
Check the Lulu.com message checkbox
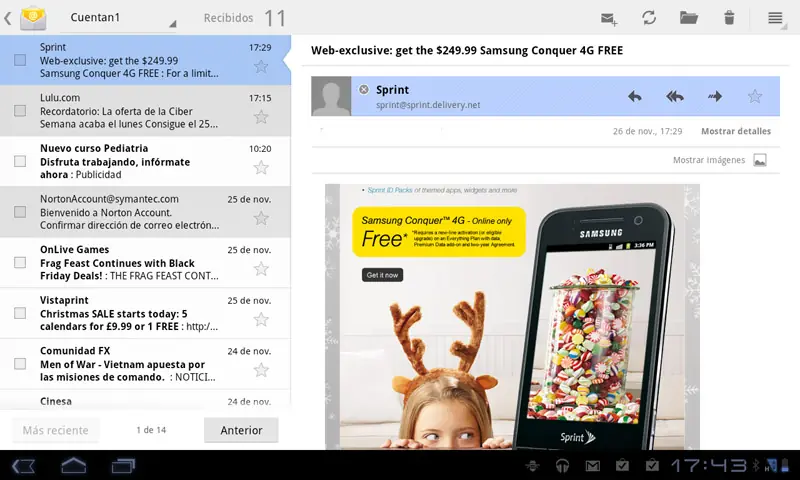point(20,111)
